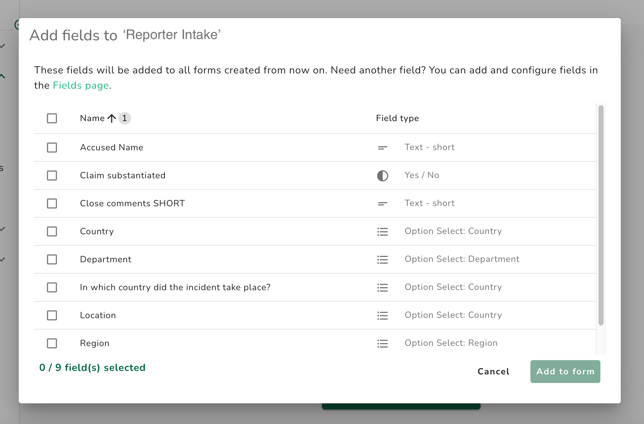Check the Accused Name field checkbox
This screenshot has height=424, width=644.
pyautogui.click(x=52, y=148)
